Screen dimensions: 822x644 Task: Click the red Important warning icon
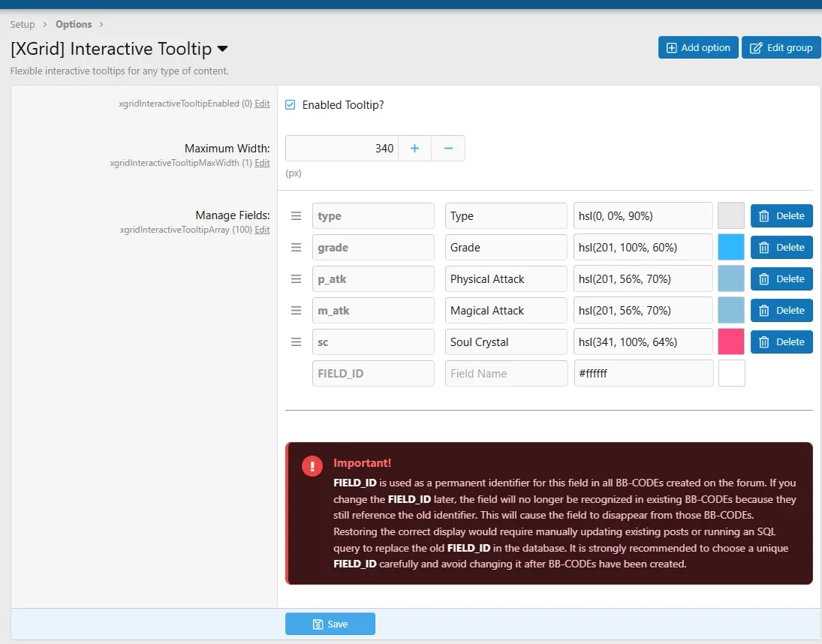click(x=312, y=465)
